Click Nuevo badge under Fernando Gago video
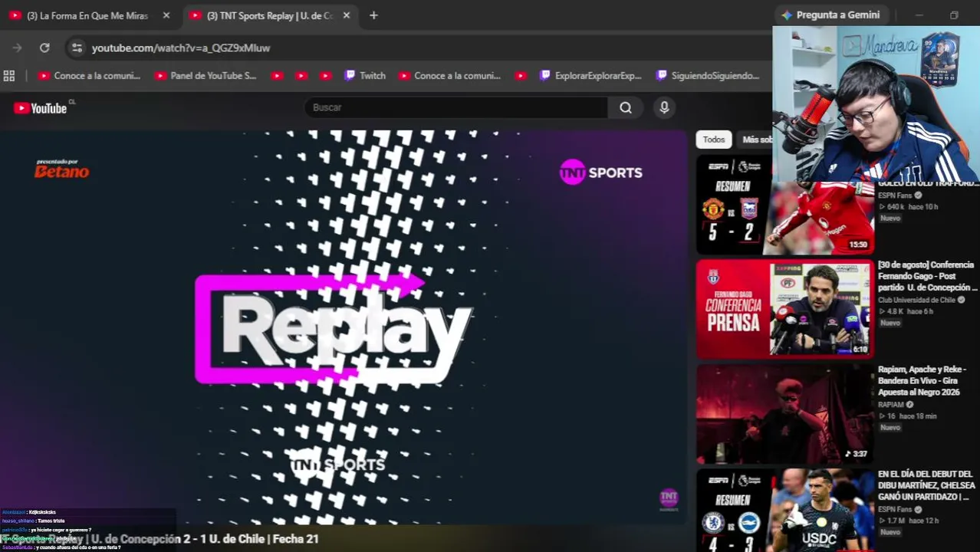Image resolution: width=980 pixels, height=552 pixels. tap(890, 323)
